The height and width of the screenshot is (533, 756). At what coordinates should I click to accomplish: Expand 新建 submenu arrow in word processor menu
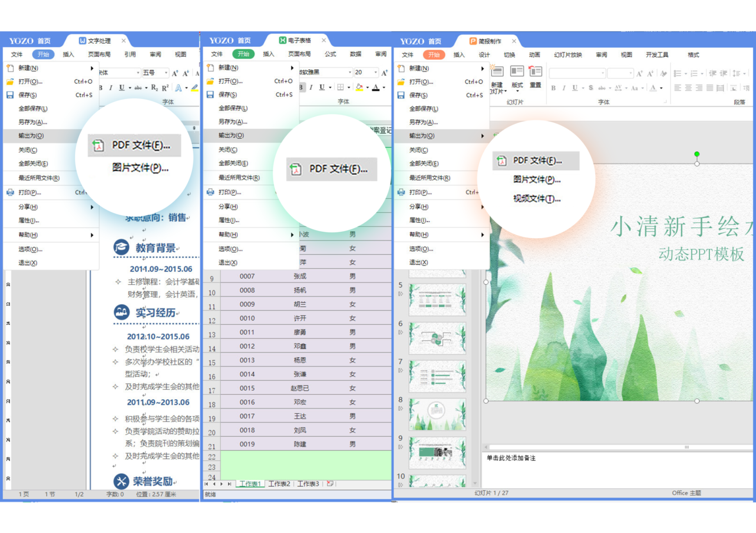click(92, 68)
